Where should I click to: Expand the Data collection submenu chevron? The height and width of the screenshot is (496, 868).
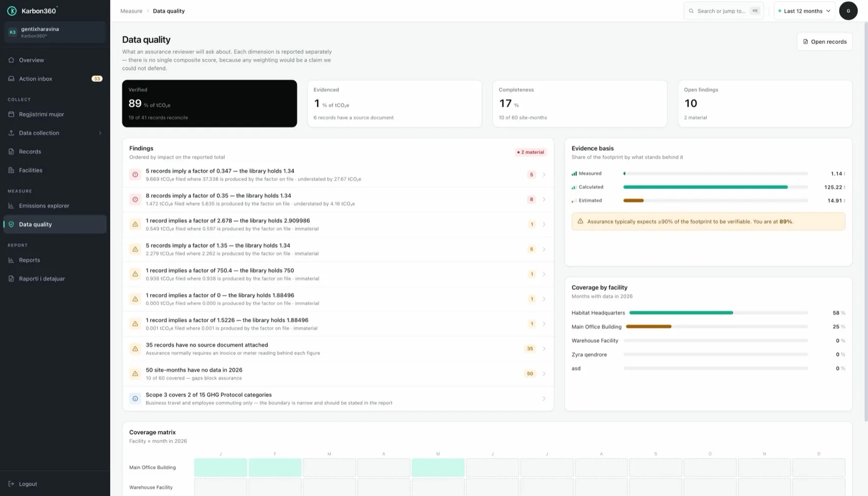click(x=100, y=133)
